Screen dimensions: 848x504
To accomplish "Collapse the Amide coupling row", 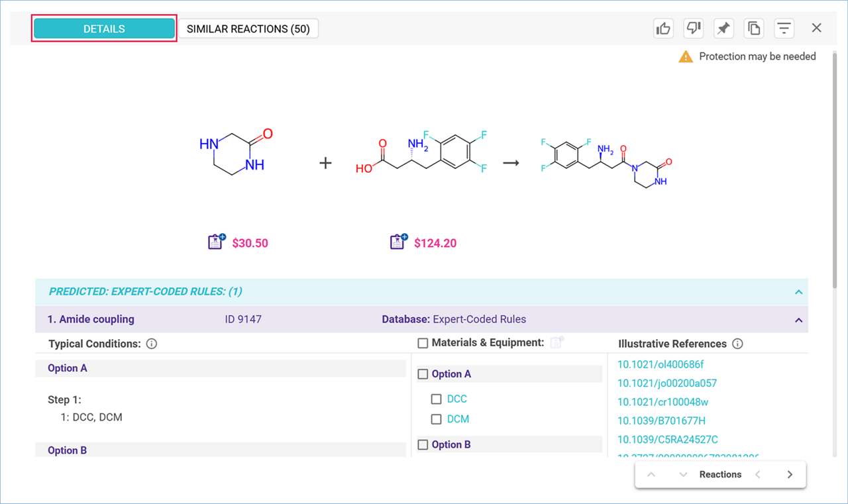I will [798, 320].
